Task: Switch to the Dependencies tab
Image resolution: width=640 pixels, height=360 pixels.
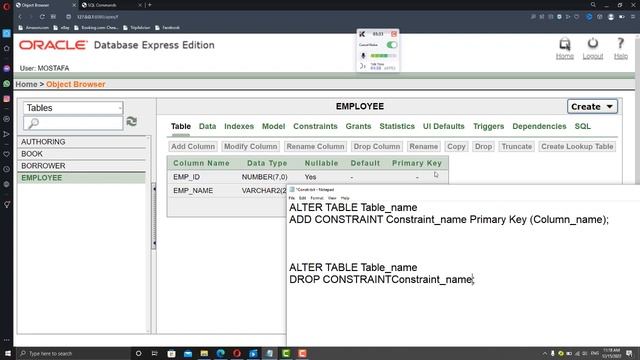Action: pos(539,127)
